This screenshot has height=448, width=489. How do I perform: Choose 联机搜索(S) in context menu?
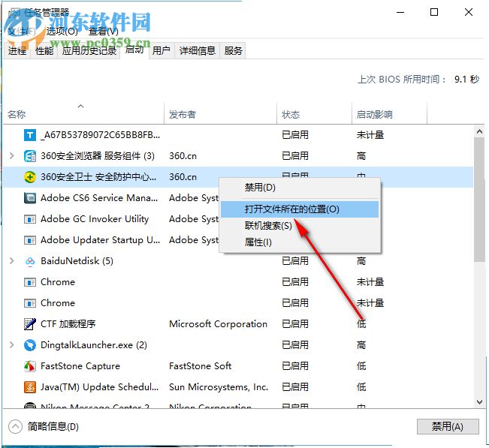268,225
